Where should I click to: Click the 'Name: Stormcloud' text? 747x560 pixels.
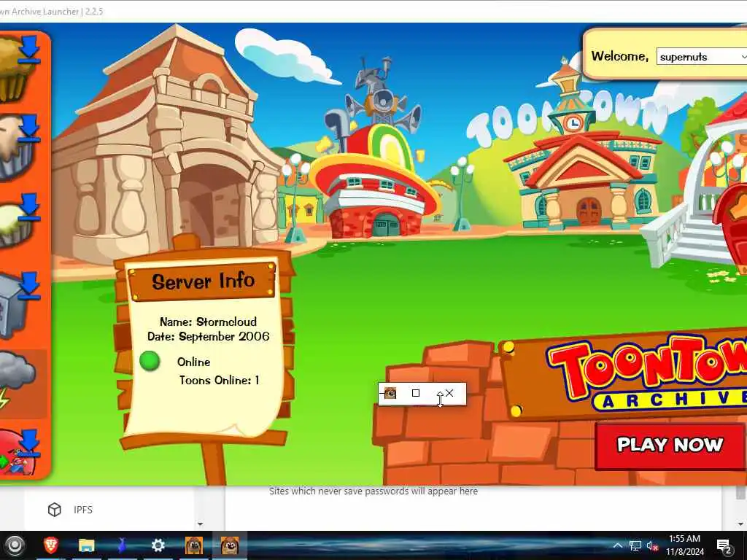tap(208, 322)
